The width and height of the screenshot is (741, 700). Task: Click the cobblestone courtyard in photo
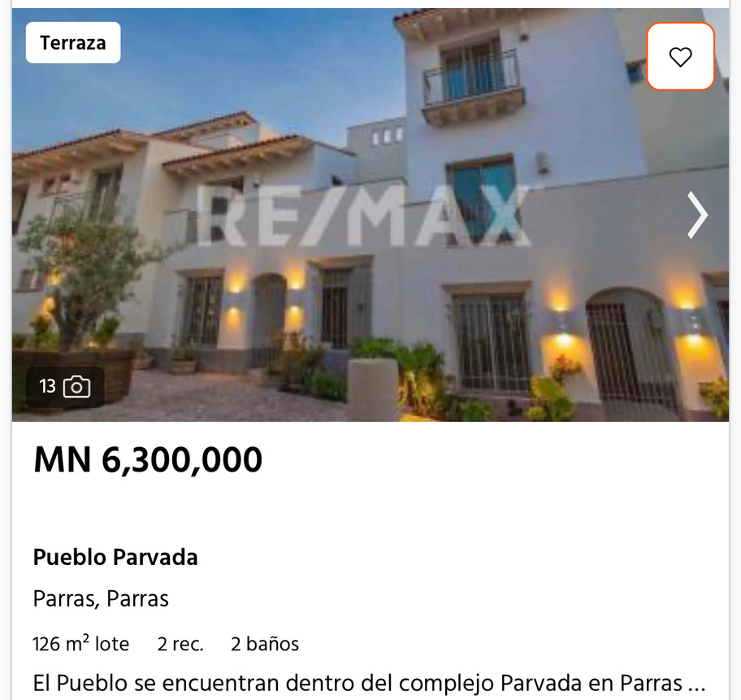pyautogui.click(x=213, y=398)
